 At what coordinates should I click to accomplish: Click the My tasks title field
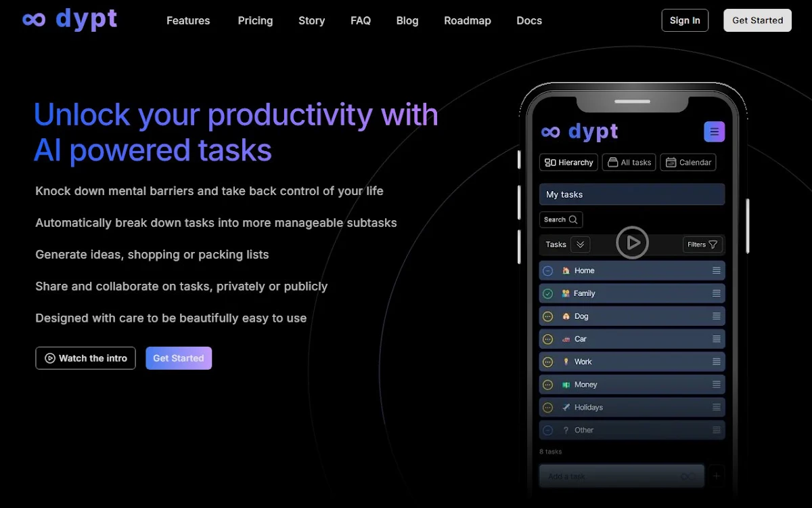click(x=632, y=194)
